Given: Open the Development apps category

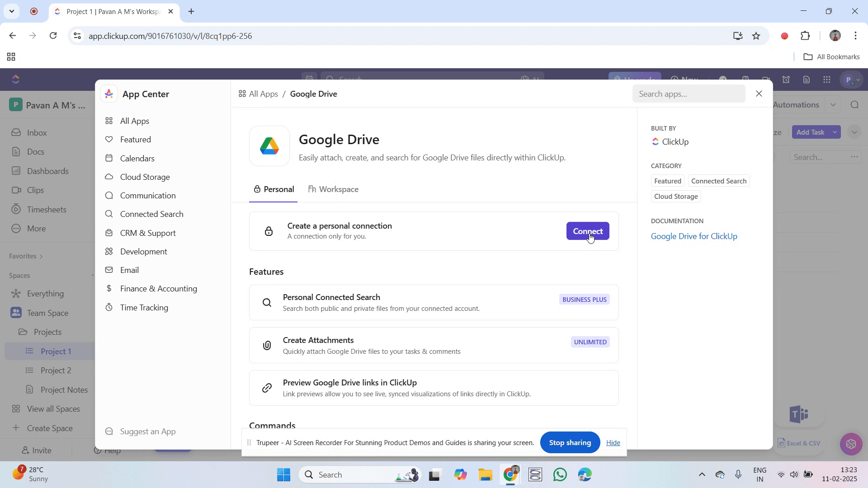Looking at the screenshot, I should [143, 252].
